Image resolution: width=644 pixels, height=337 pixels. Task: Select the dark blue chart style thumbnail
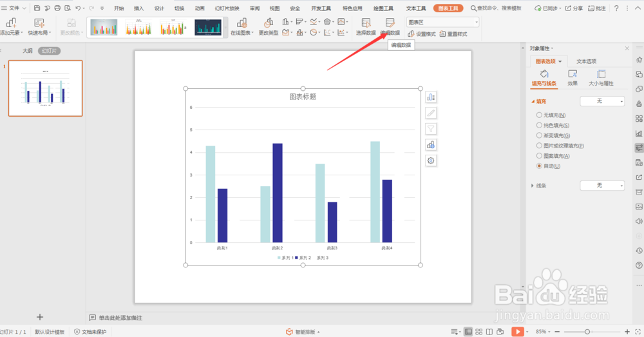(208, 28)
